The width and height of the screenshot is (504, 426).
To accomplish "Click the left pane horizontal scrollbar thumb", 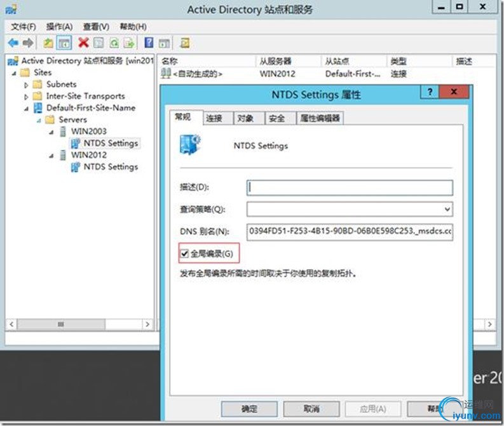I will point(61,324).
